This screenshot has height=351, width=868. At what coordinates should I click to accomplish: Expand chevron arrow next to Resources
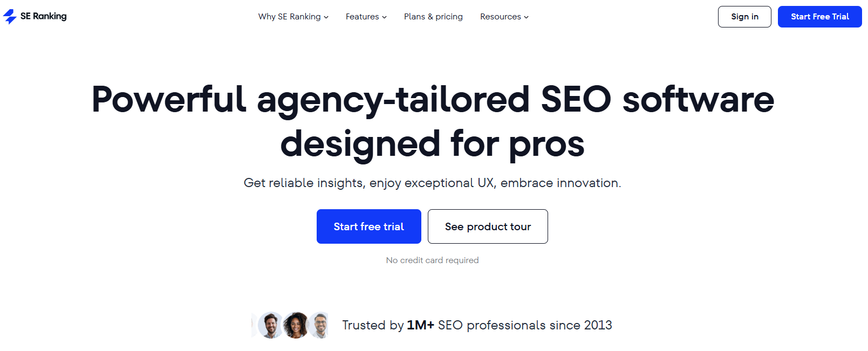(x=527, y=17)
